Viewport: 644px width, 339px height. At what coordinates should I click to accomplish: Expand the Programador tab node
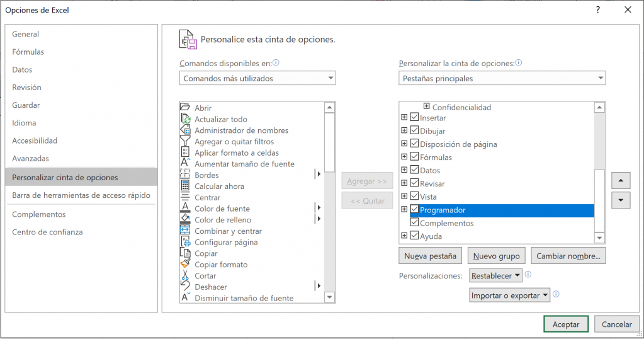404,209
